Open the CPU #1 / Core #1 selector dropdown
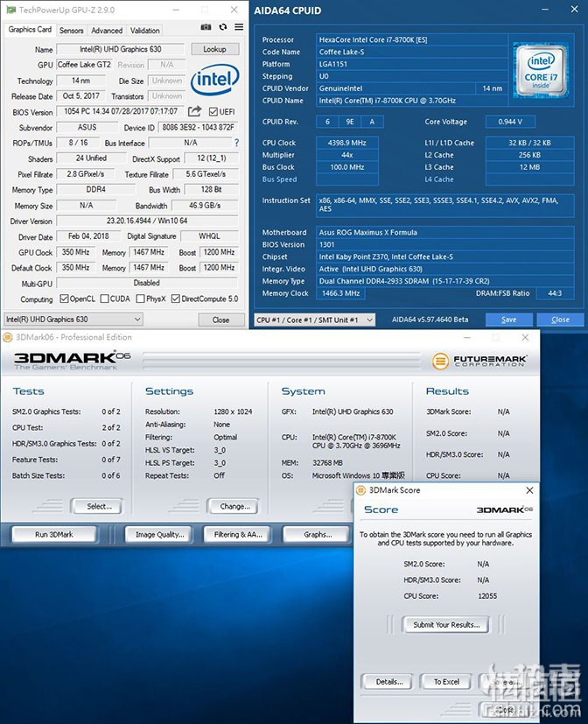588x724 pixels. click(x=315, y=320)
